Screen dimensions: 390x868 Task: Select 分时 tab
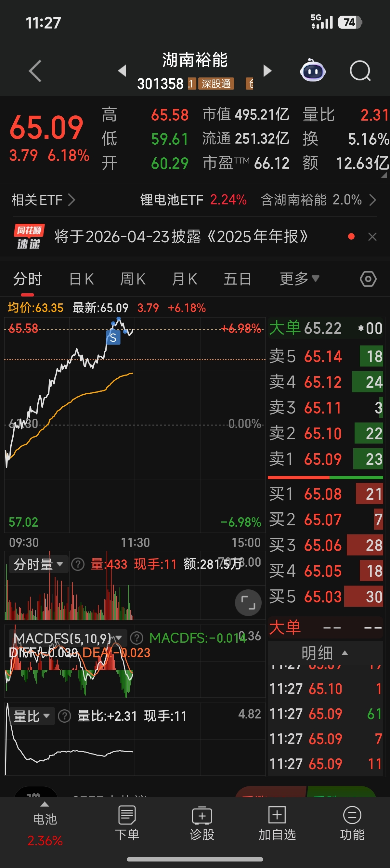click(x=28, y=279)
